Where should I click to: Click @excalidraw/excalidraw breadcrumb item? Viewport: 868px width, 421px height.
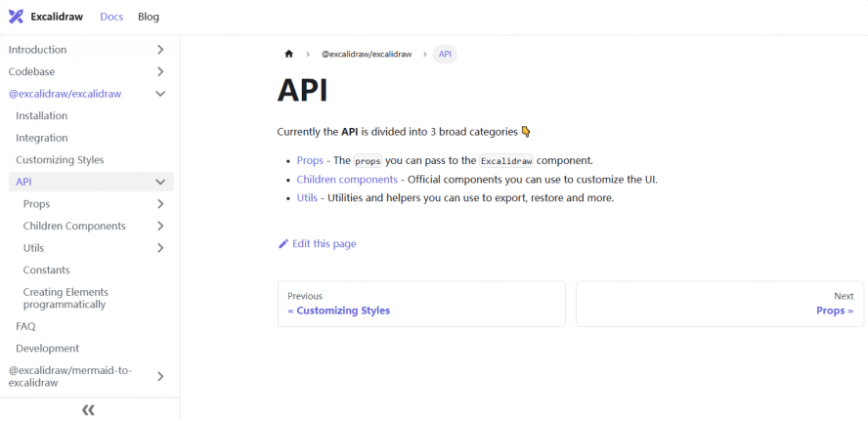[x=367, y=55]
